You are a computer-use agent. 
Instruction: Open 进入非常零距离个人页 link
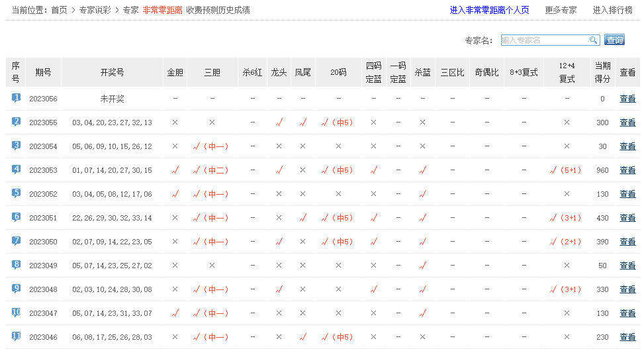489,11
